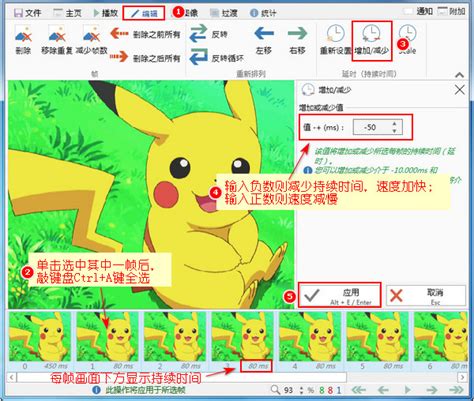This screenshot has height=401, width=474.
Task: Open the 增加/减少 delay tool
Action: (x=371, y=40)
